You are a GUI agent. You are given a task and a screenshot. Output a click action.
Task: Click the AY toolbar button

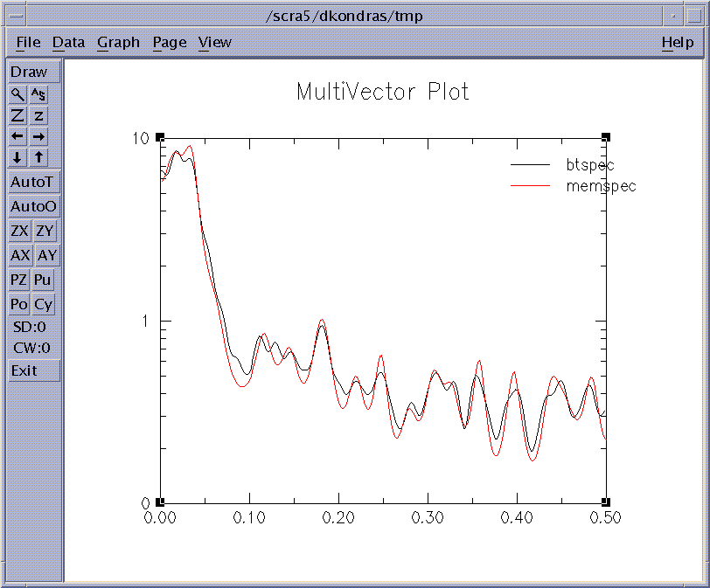coord(47,255)
